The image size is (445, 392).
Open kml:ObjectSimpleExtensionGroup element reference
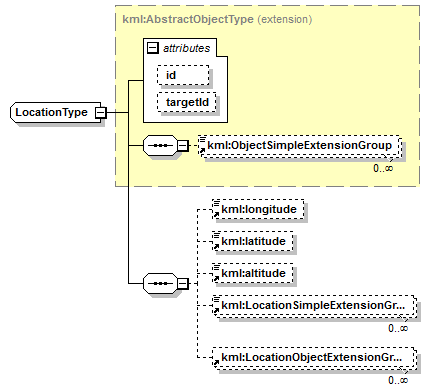click(300, 146)
